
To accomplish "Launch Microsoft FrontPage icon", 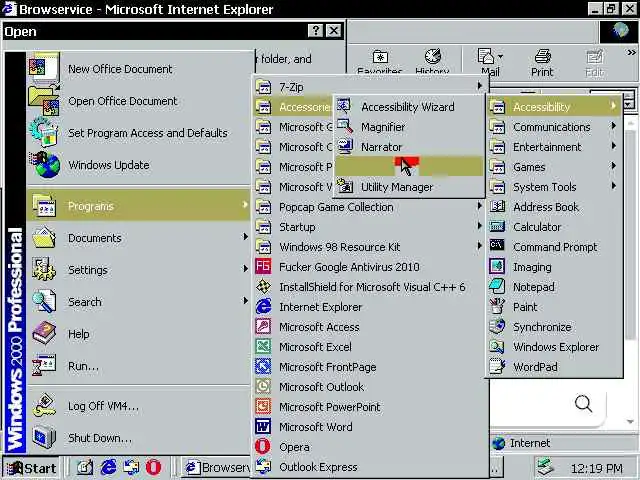I will pyautogui.click(x=263, y=367).
